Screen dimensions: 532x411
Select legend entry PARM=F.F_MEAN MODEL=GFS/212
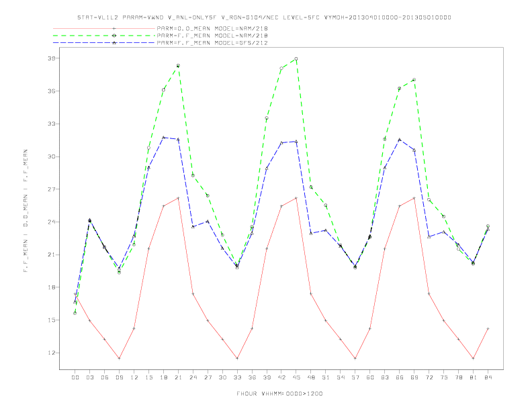point(212,43)
